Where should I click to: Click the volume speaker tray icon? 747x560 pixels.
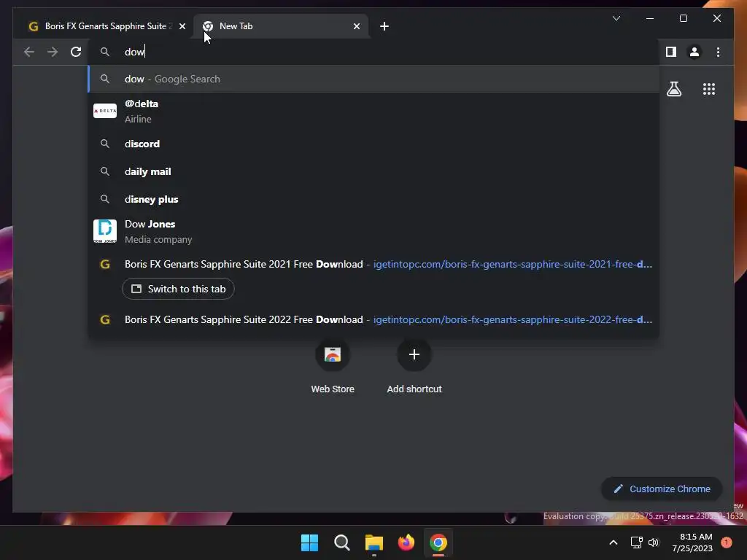654,542
